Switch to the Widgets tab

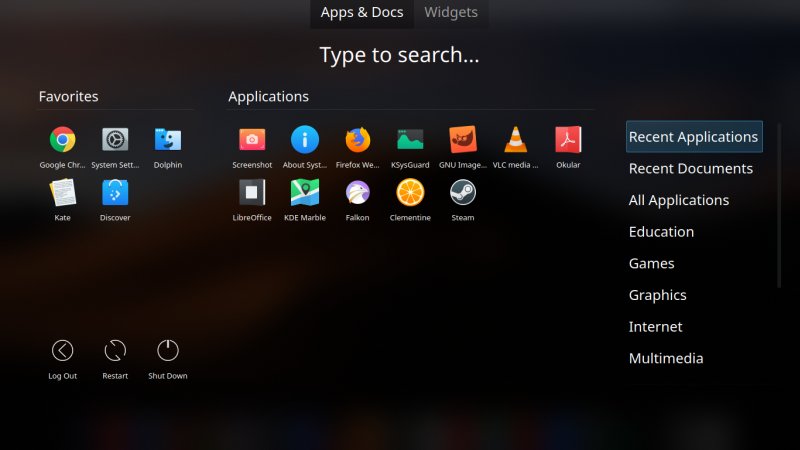[x=450, y=13]
